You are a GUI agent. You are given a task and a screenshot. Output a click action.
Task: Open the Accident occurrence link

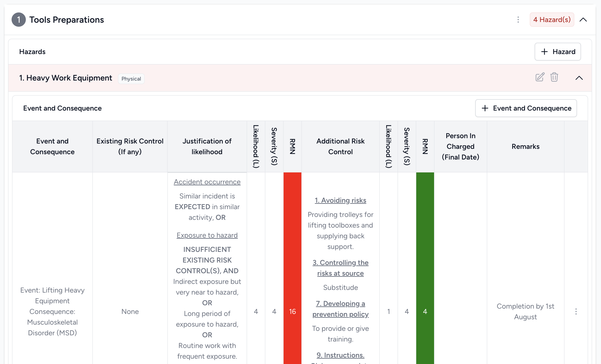(x=207, y=182)
